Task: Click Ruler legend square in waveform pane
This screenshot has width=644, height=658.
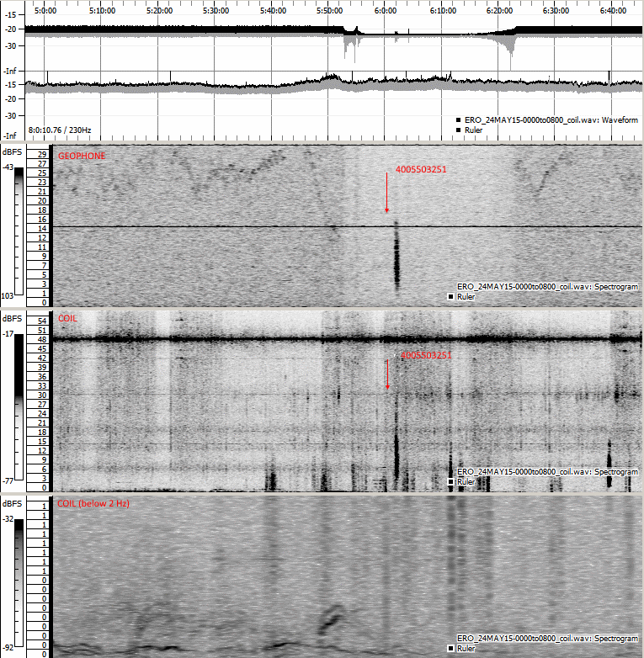Action: click(x=458, y=130)
